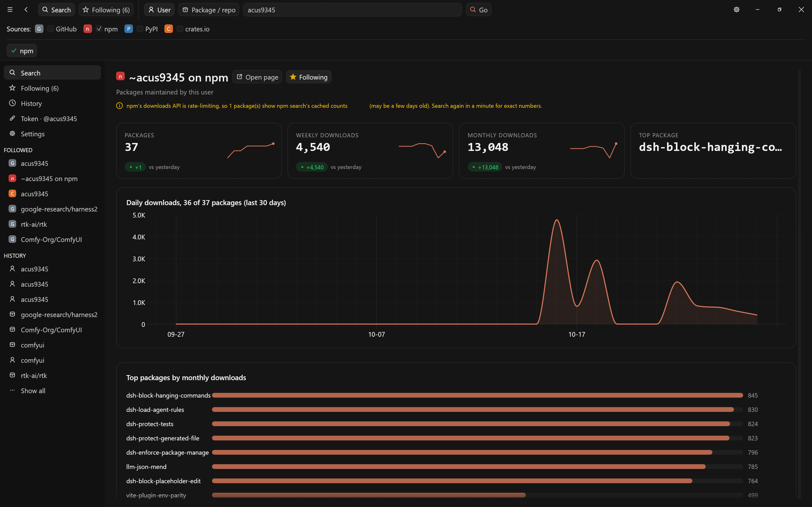Click magnifier icon in sidebar Search
Screen dimensions: 812x507
(12, 73)
